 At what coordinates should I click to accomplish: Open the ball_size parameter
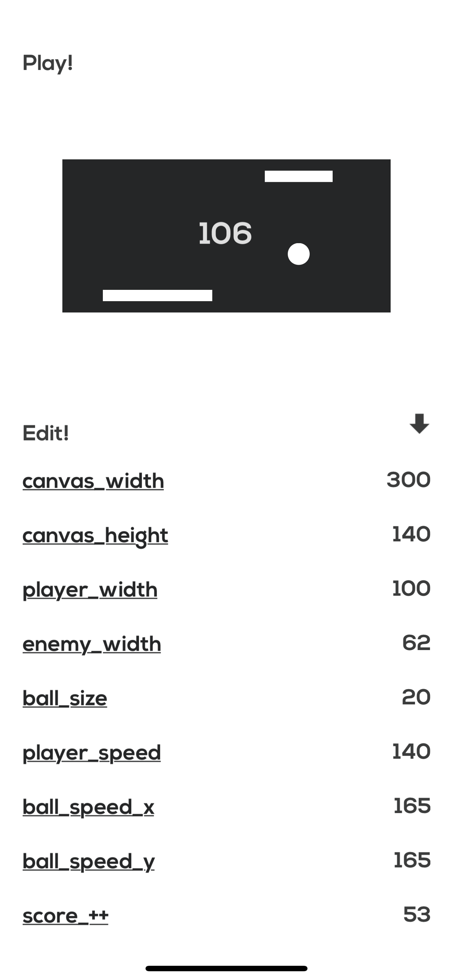point(64,698)
